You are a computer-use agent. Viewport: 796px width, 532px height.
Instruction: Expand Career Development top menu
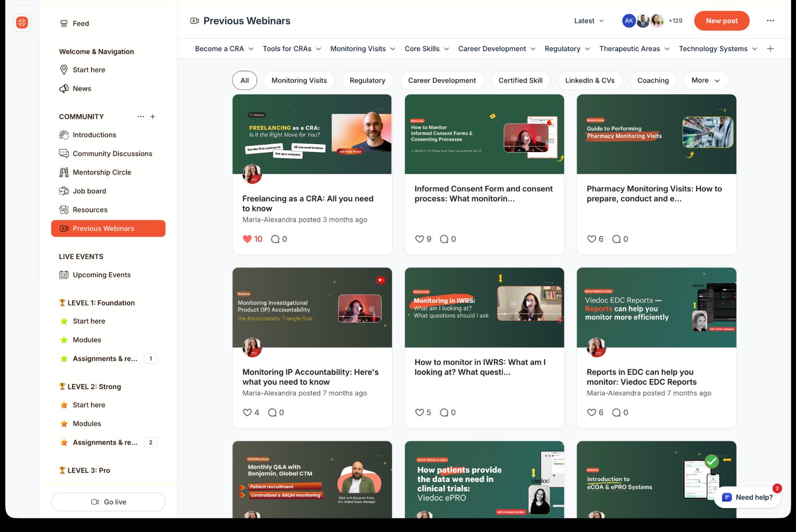pos(497,49)
